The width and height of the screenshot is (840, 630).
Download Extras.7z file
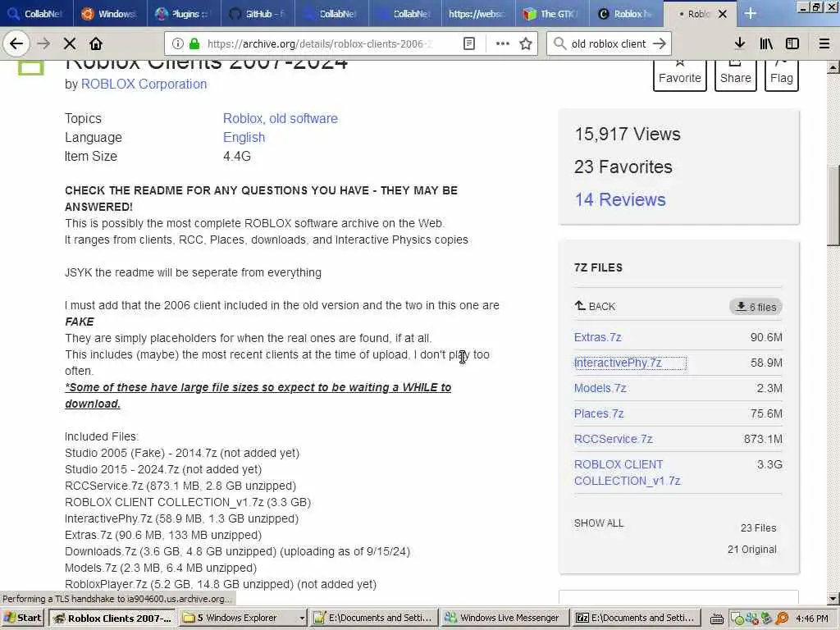click(x=598, y=337)
